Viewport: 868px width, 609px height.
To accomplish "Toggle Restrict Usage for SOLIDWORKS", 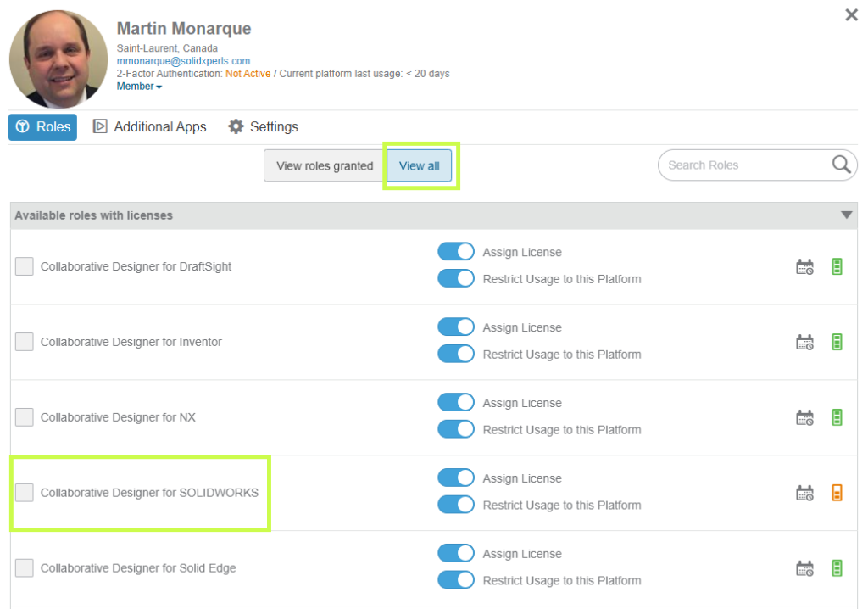I will point(456,505).
